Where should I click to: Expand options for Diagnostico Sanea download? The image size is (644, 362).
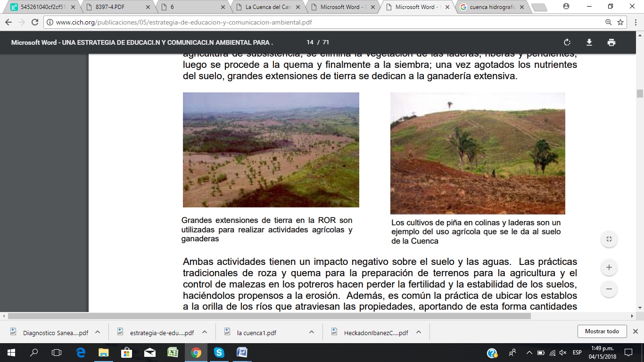[x=98, y=332]
